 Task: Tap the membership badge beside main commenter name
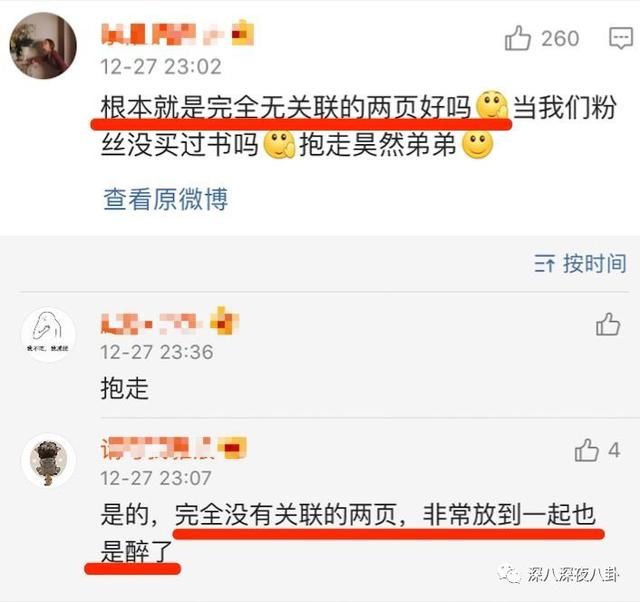click(243, 33)
